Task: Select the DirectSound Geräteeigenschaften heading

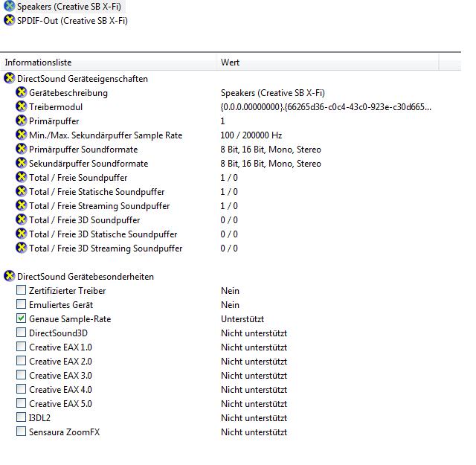Action: [x=83, y=79]
